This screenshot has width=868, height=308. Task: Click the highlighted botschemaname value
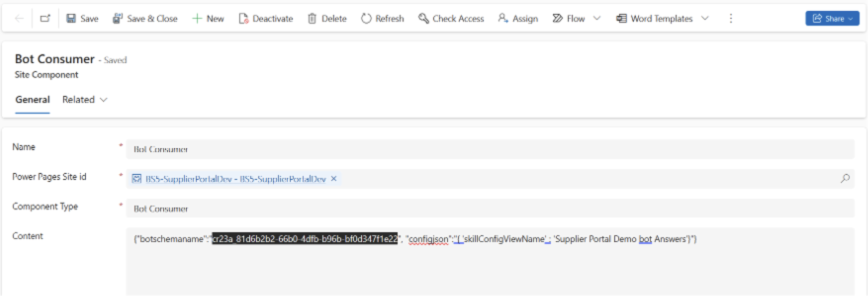(x=305, y=239)
